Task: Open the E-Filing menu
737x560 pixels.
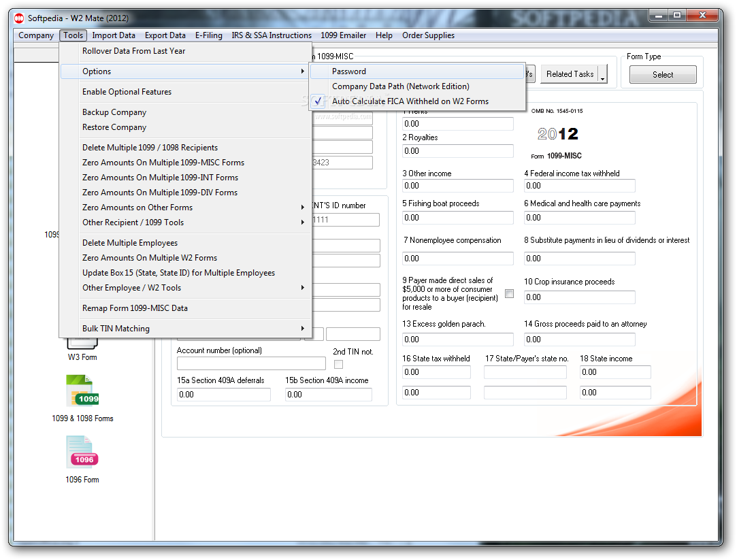Action: pyautogui.click(x=209, y=35)
